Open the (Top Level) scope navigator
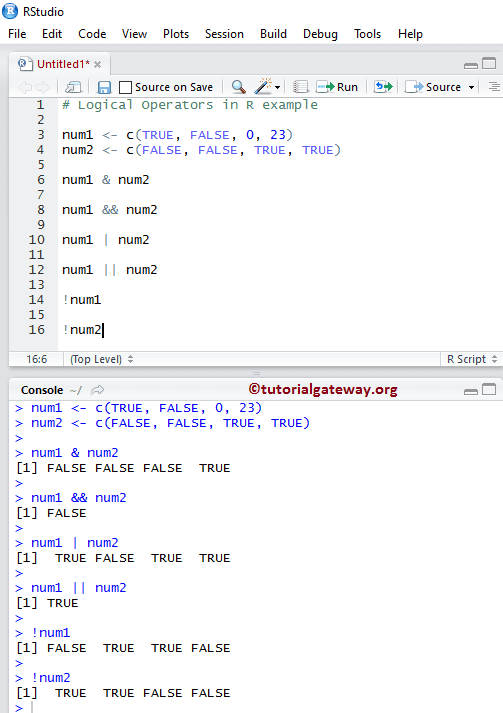503x713 pixels. (x=101, y=359)
